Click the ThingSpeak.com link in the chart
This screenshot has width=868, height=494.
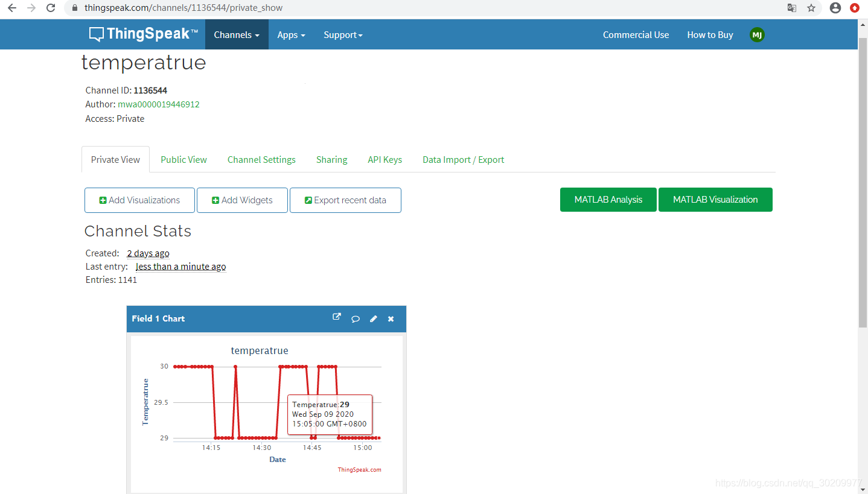click(x=359, y=470)
